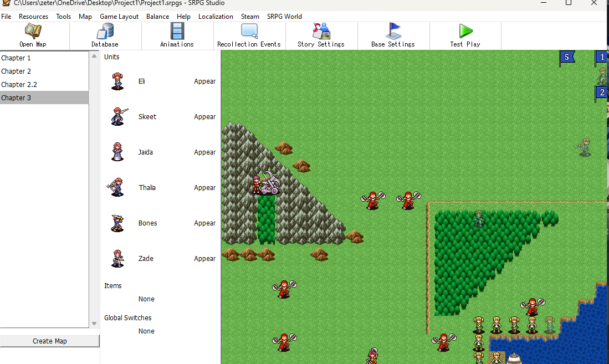Select Thalia's archer sprite in Units list

click(x=116, y=187)
